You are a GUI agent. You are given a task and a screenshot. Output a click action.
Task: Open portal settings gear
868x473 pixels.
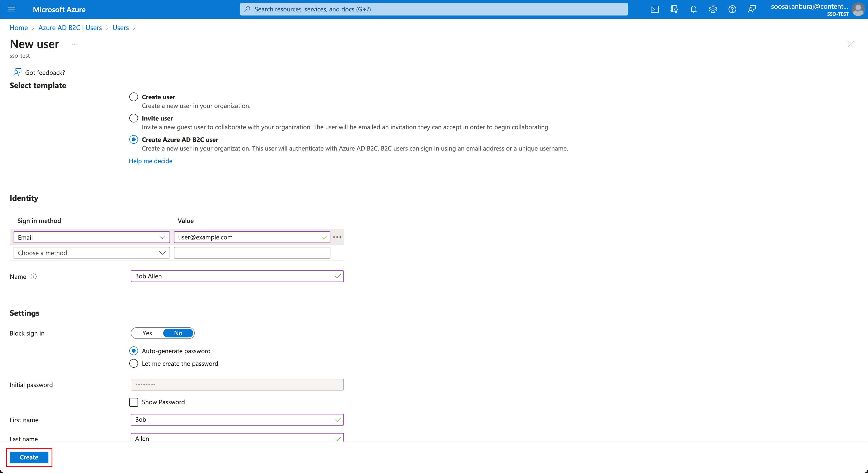tap(713, 9)
